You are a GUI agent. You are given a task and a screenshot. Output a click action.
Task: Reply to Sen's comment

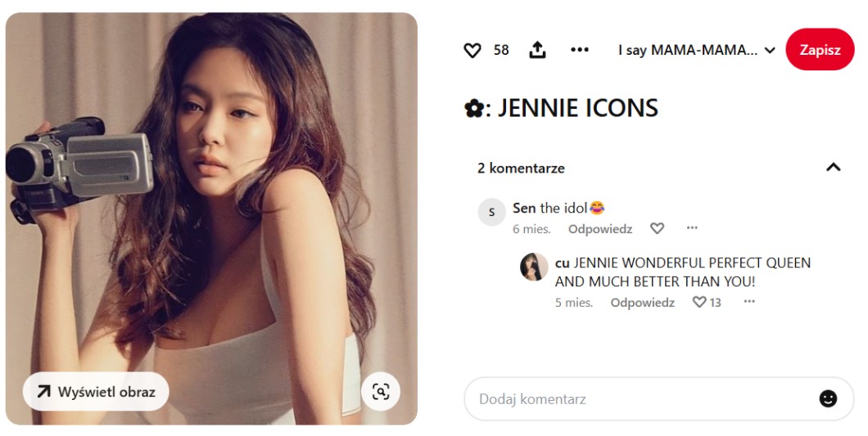600,229
